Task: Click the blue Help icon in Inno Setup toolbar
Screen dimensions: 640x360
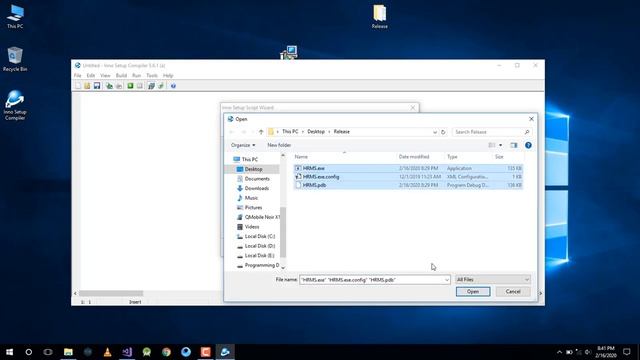Action: pos(173,86)
